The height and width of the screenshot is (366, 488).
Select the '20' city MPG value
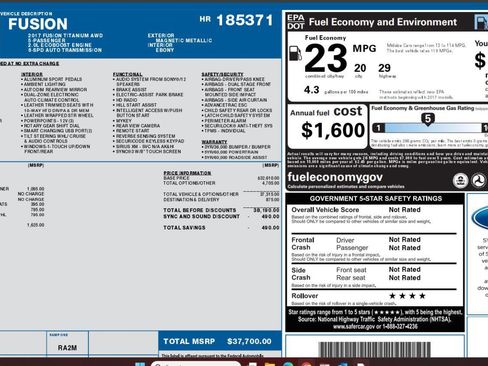pos(360,68)
